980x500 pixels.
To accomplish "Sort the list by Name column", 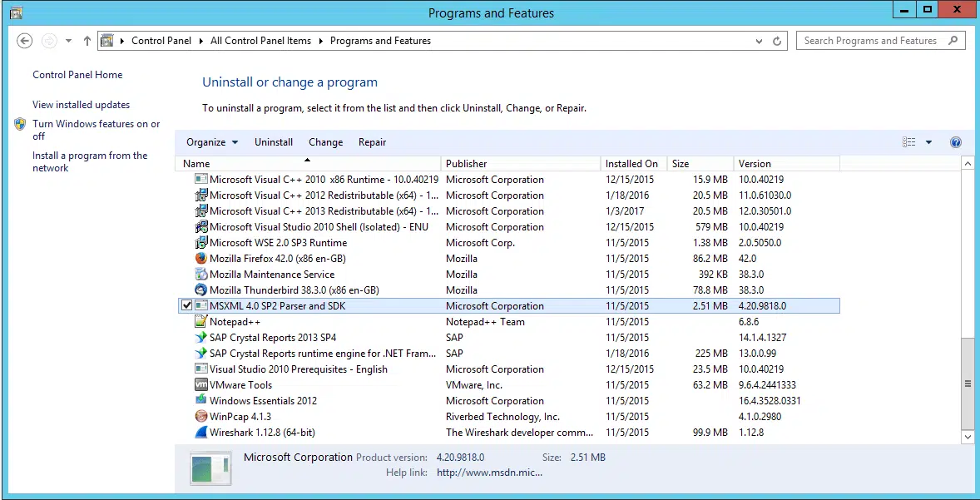I will 309,164.
